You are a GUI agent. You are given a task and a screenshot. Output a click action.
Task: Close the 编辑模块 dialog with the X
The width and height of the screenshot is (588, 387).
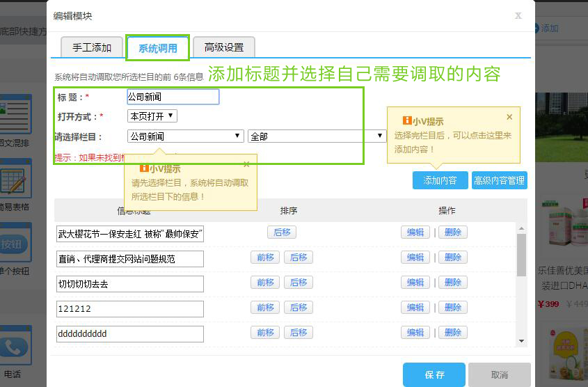coord(518,15)
